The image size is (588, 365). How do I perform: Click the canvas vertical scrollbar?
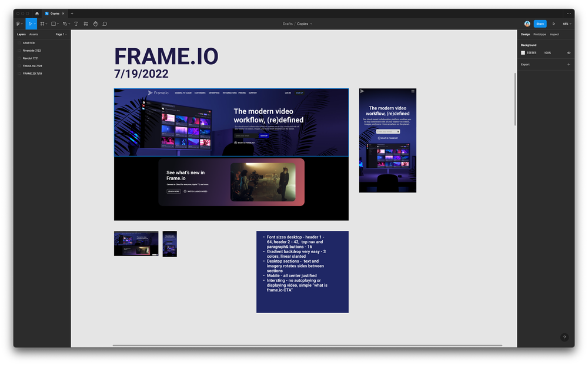515,99
